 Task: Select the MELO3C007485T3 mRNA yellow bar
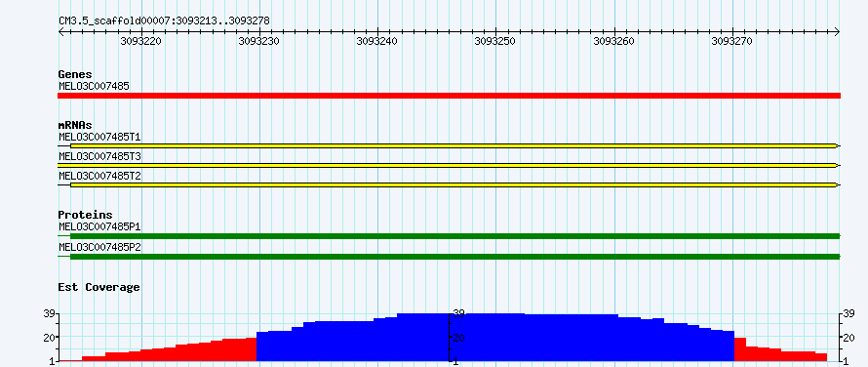click(x=449, y=165)
